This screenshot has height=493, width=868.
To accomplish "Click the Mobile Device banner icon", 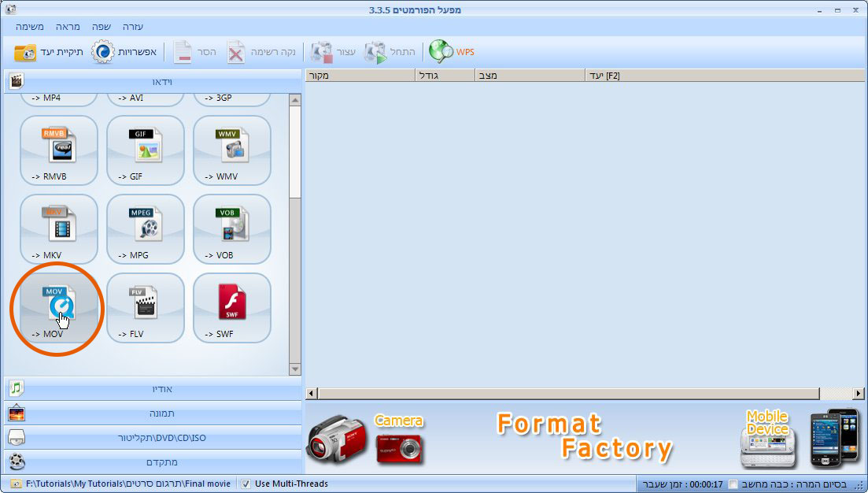I will 768,439.
